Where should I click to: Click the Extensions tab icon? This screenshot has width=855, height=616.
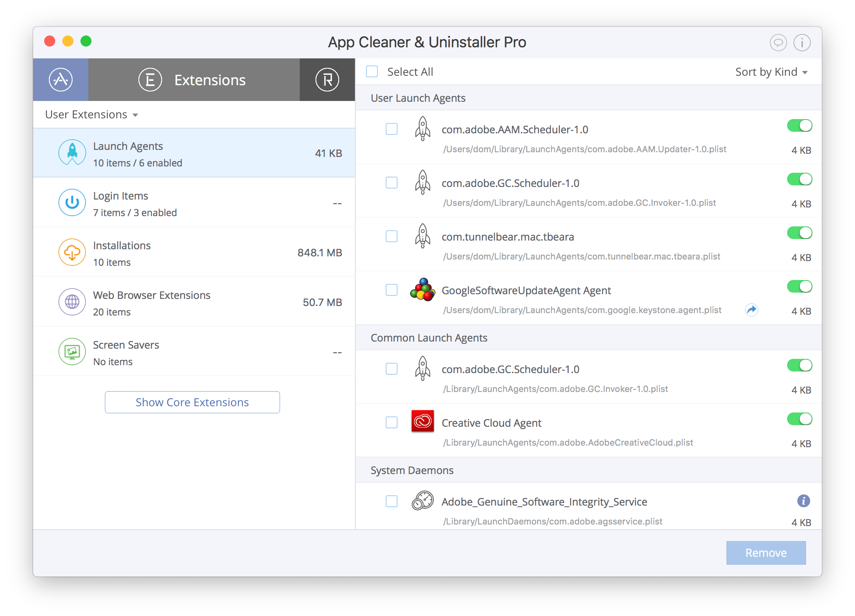point(149,80)
